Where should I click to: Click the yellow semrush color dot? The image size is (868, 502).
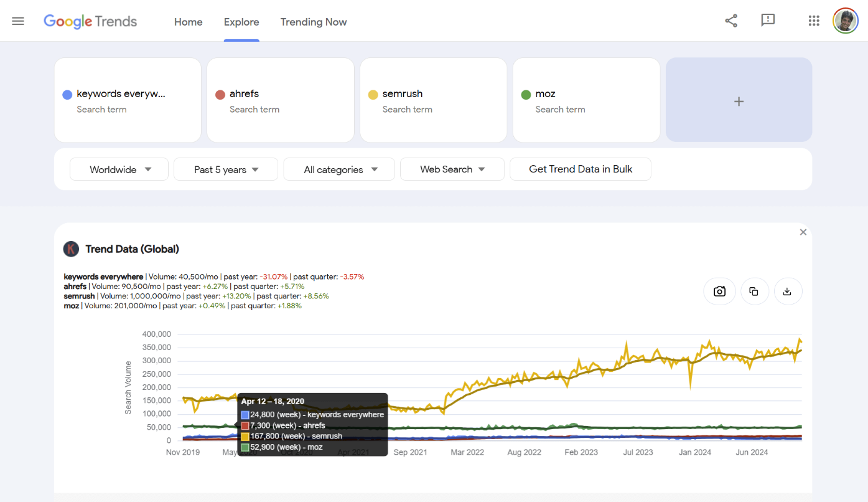373,95
